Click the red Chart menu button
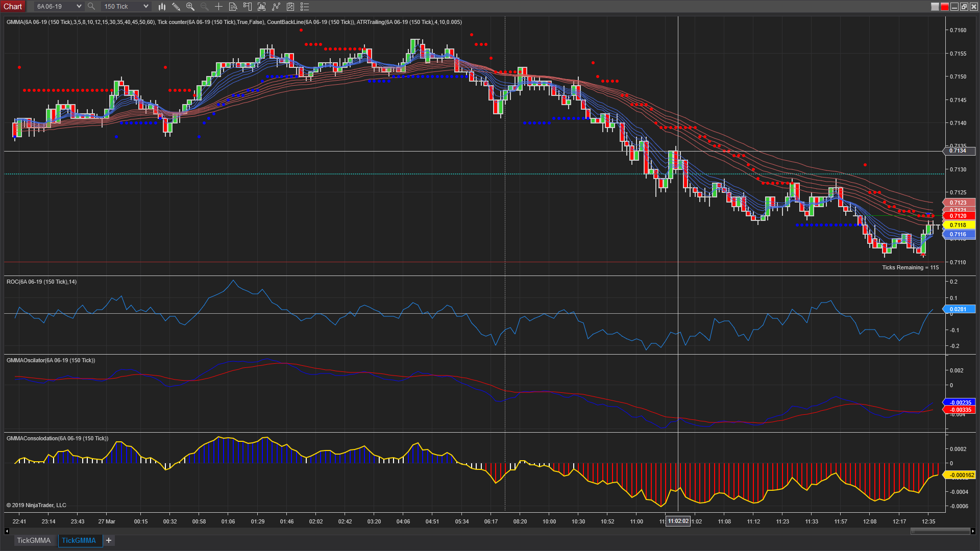 pyautogui.click(x=13, y=7)
